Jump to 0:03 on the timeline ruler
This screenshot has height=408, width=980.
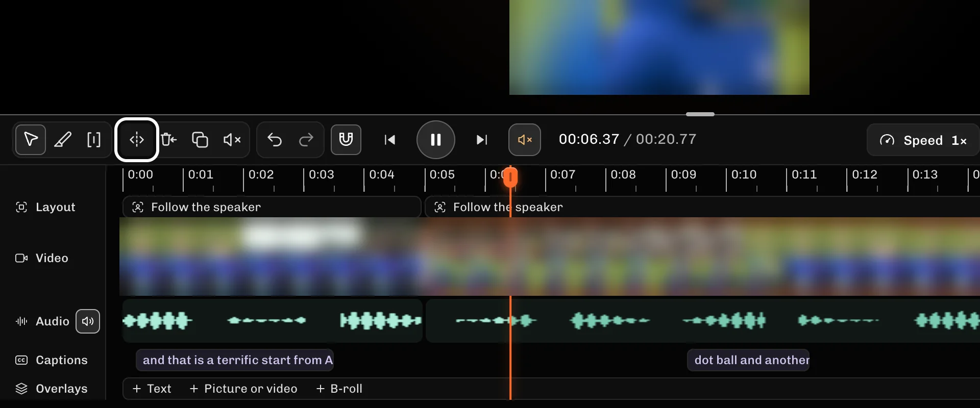pyautogui.click(x=322, y=174)
